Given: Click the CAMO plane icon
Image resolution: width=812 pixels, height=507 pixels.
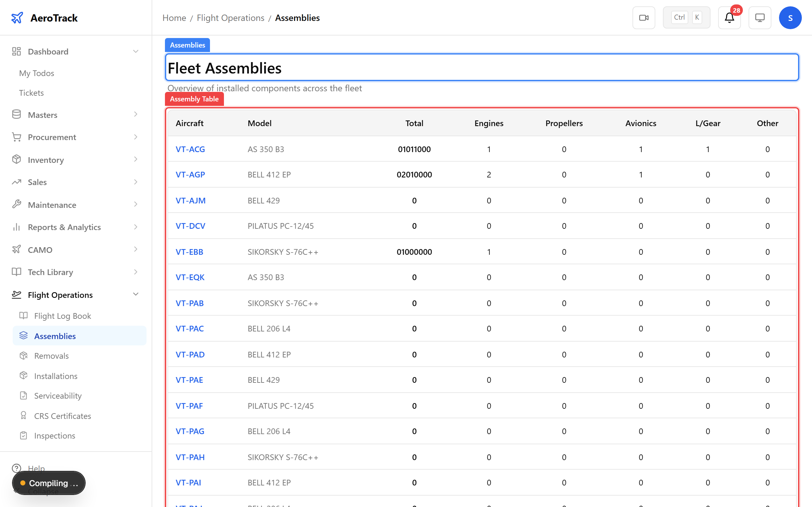Looking at the screenshot, I should 16,249.
